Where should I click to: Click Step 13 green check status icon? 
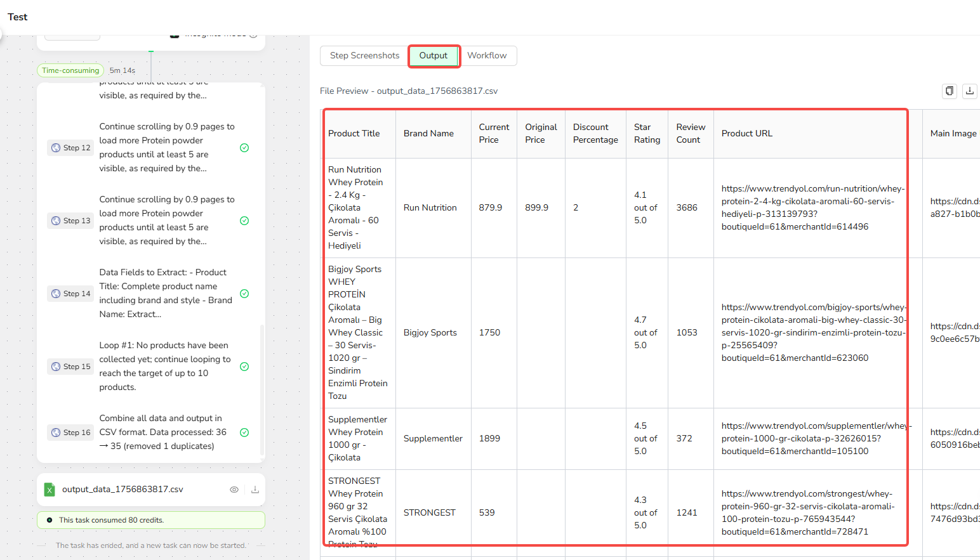point(244,221)
